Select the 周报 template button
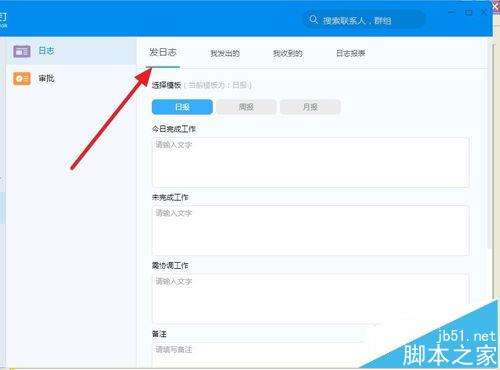Image resolution: width=500 pixels, height=370 pixels. tap(246, 107)
